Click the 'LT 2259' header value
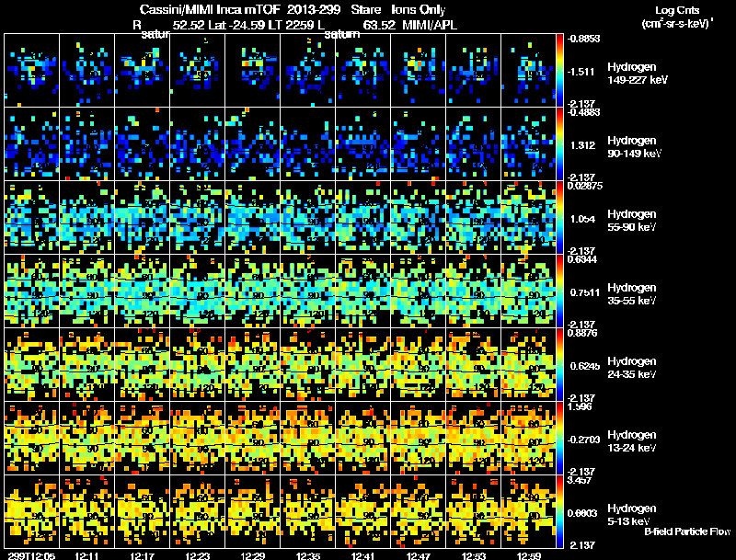Viewport: 736px width, 560px height. coord(292,25)
